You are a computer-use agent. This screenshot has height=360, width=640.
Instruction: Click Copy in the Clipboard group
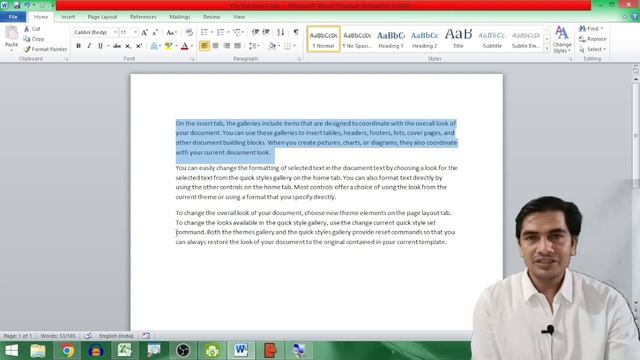point(34,39)
